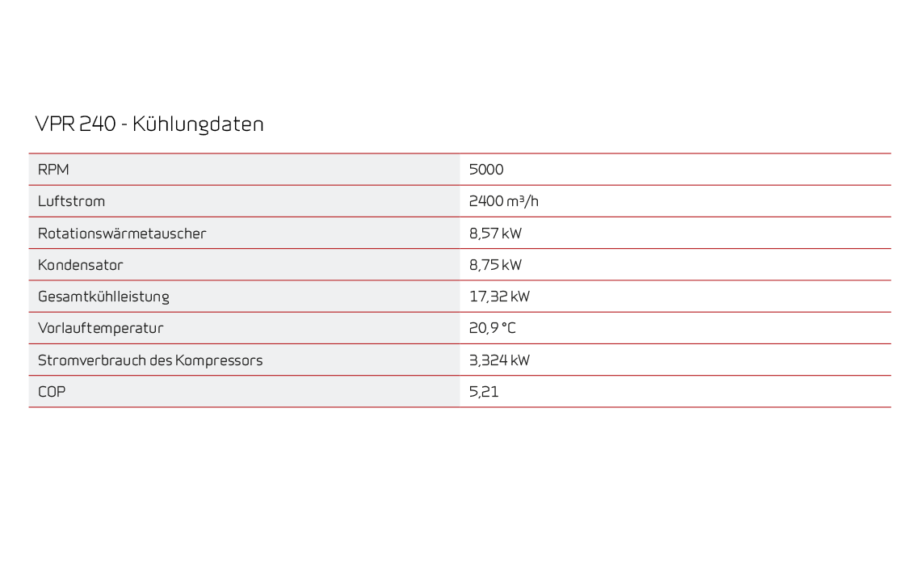Viewport: 924px width, 585px height.
Task: Click the word 'Kühlungdaten' in the title
Action: click(198, 124)
